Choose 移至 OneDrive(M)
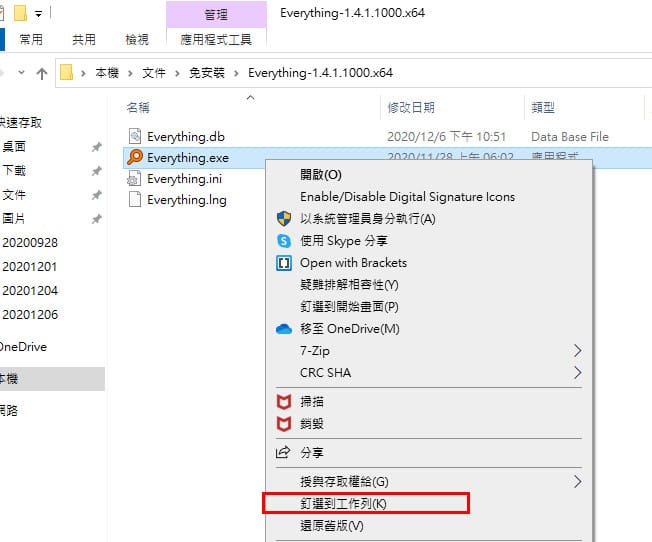 pos(350,329)
